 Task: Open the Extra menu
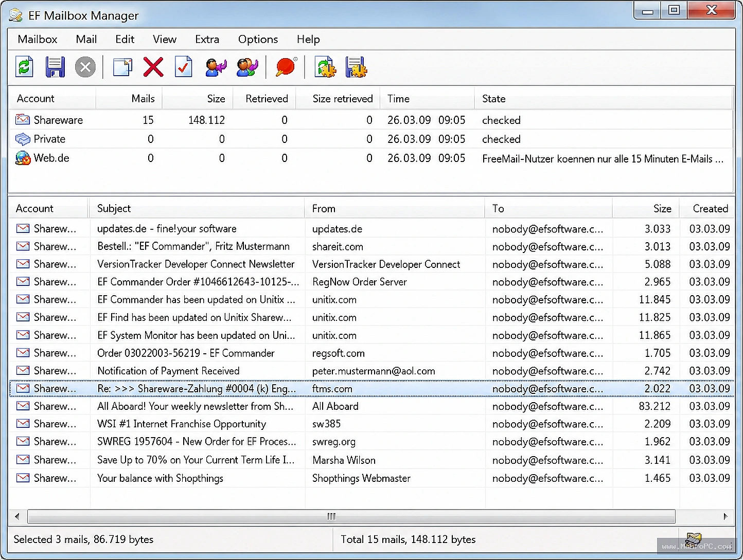(x=207, y=39)
